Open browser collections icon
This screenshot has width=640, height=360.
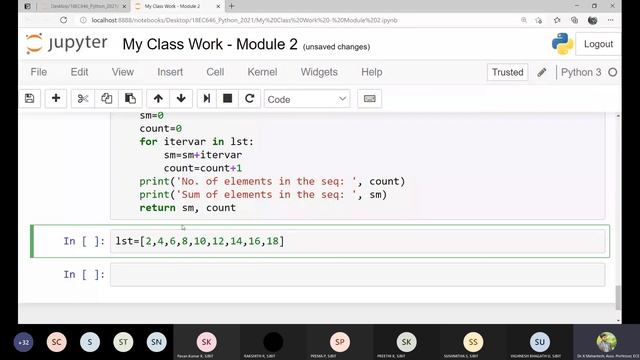(x=574, y=20)
